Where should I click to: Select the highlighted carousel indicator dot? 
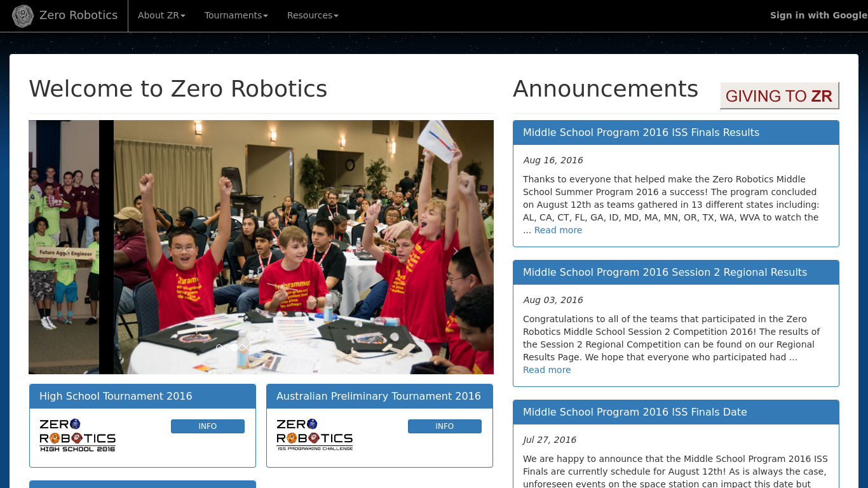[234, 348]
